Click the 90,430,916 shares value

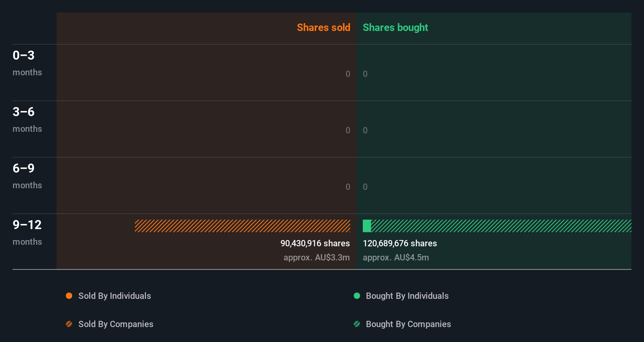315,243
